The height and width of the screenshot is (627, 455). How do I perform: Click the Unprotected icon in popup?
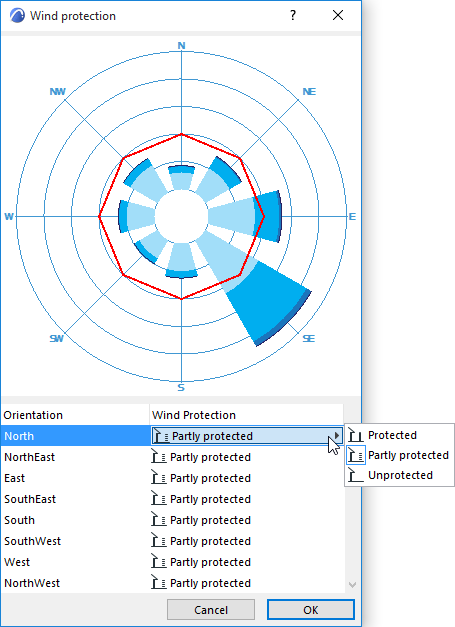coord(355,475)
